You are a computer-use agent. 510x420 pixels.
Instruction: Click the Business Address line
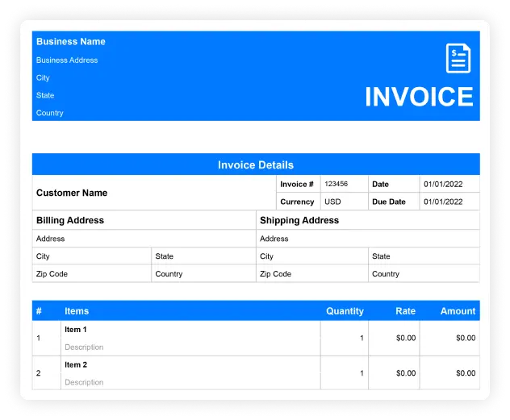point(67,60)
